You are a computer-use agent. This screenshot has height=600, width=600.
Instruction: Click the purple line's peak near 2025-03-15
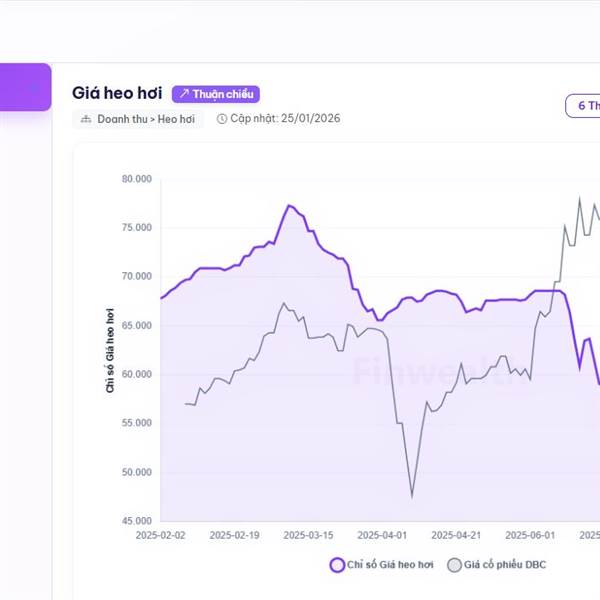pos(288,205)
